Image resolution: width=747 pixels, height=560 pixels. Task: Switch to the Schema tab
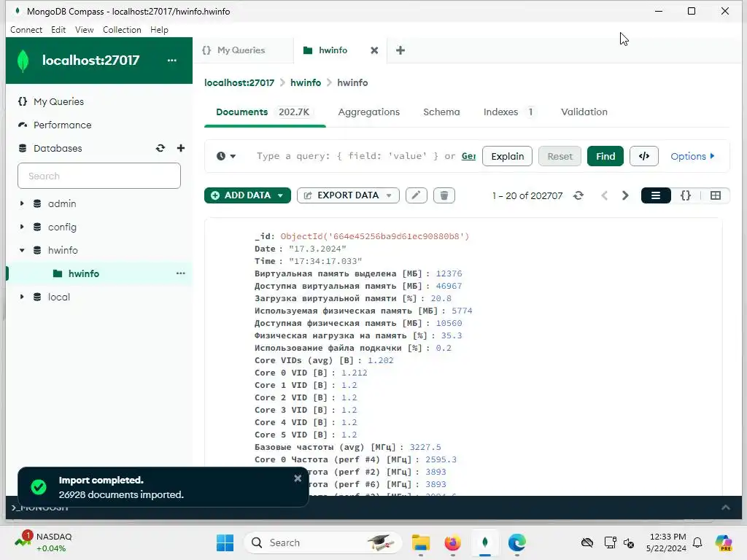pos(441,112)
